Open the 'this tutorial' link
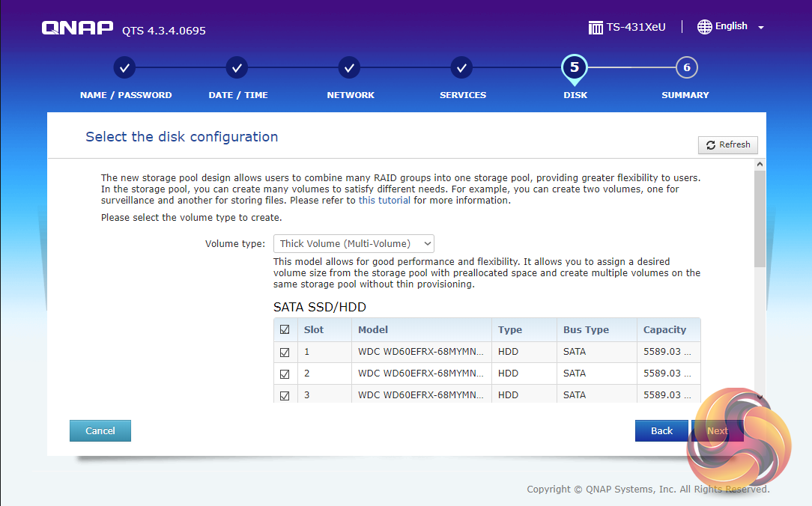Image resolution: width=812 pixels, height=506 pixels. click(x=384, y=201)
